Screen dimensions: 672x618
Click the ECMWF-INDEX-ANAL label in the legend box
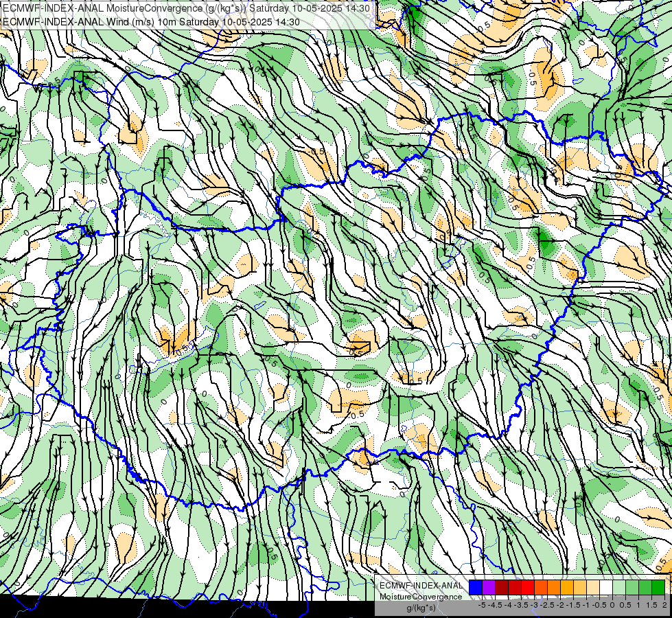click(421, 586)
